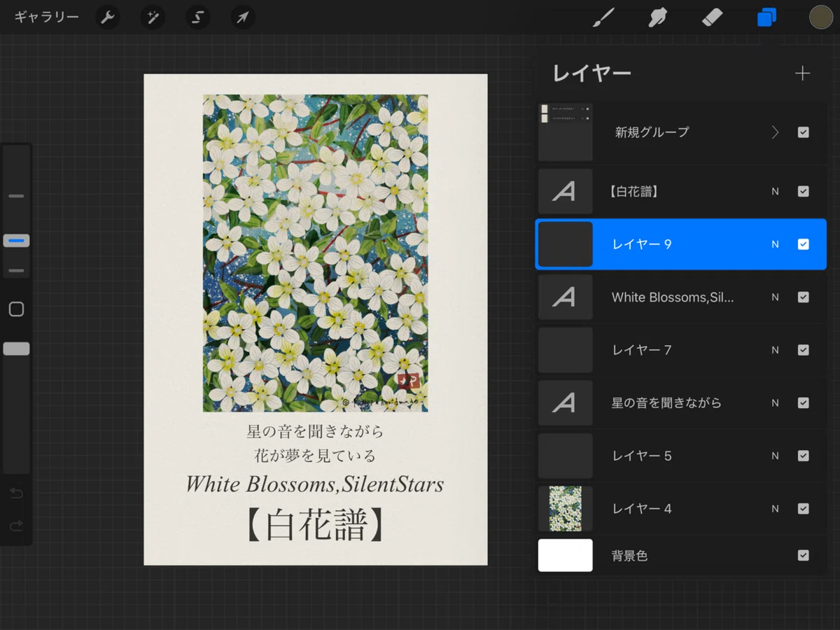The image size is (840, 630).
Task: Tap the square modify button in sidebar
Action: tap(16, 309)
